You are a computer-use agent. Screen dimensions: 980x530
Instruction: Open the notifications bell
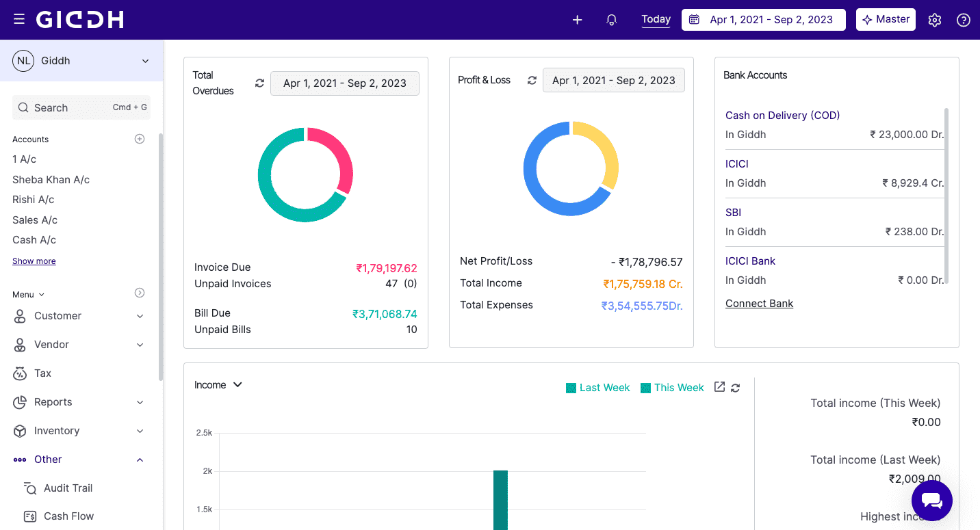(612, 20)
